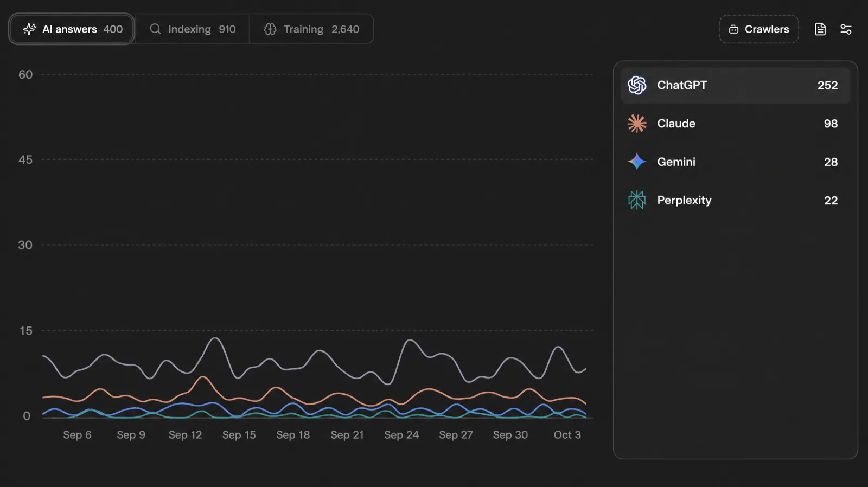Click the Gemini count 28

831,162
